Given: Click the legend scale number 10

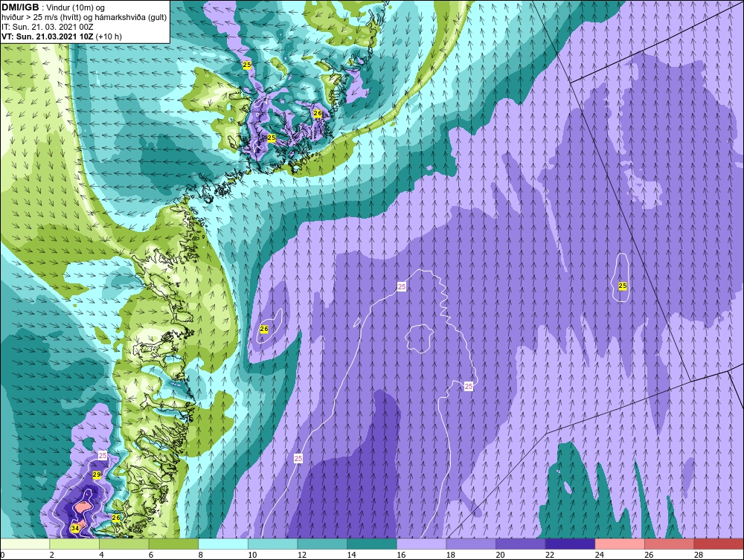Looking at the screenshot, I should pyautogui.click(x=252, y=555).
